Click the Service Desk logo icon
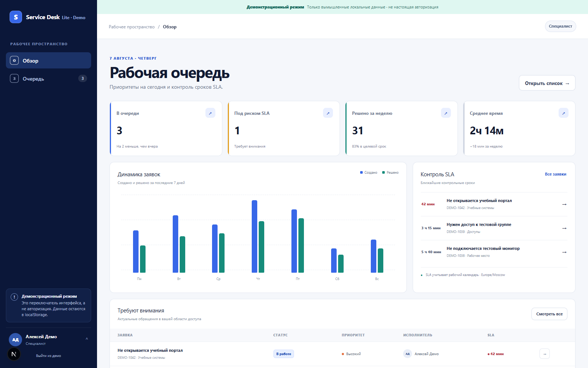 [x=16, y=17]
